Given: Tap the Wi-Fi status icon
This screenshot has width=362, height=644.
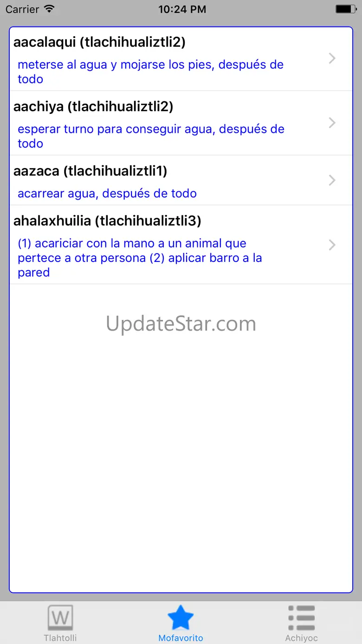Looking at the screenshot, I should (49, 9).
